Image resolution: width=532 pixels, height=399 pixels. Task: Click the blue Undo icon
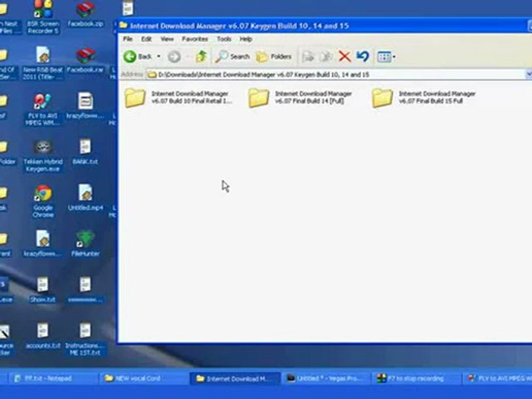(x=362, y=57)
